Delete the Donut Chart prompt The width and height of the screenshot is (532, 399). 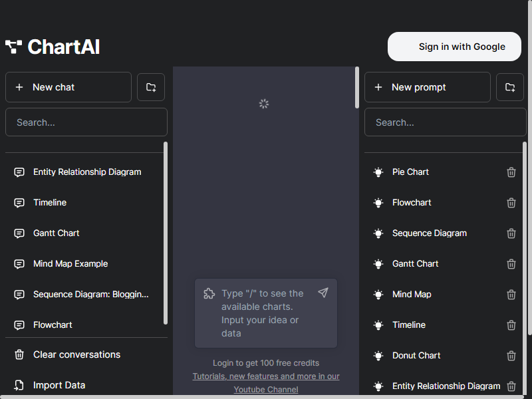point(511,356)
